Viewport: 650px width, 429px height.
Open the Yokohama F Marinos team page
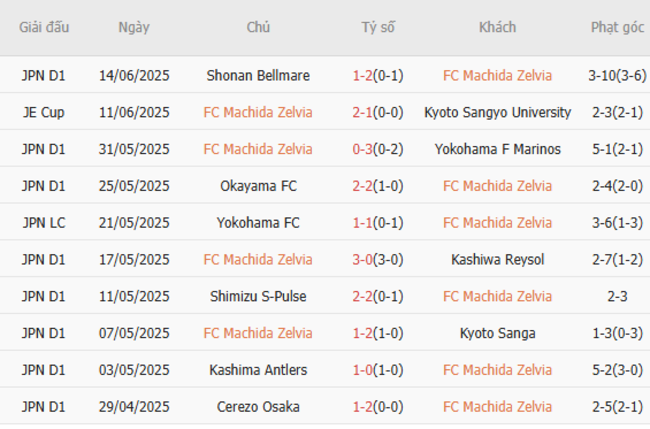pyautogui.click(x=497, y=149)
